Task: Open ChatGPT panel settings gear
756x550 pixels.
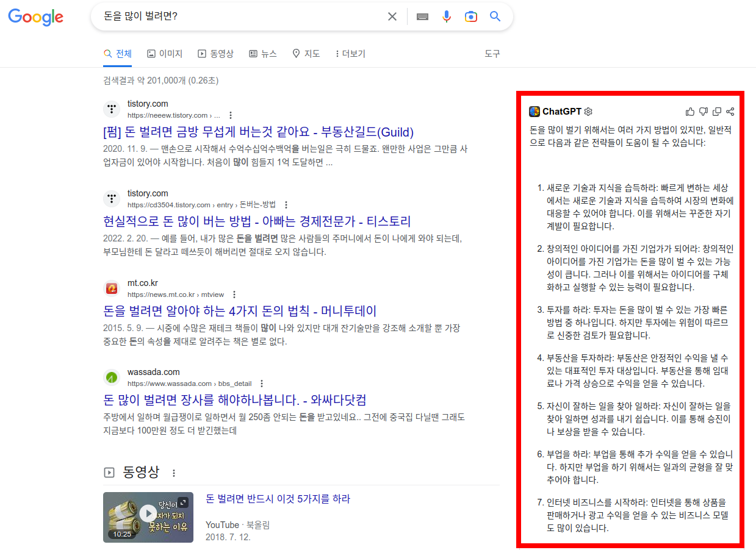Action: (x=588, y=112)
